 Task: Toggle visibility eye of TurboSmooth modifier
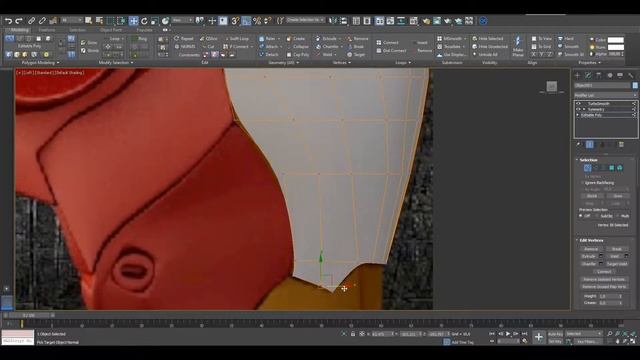(578, 104)
